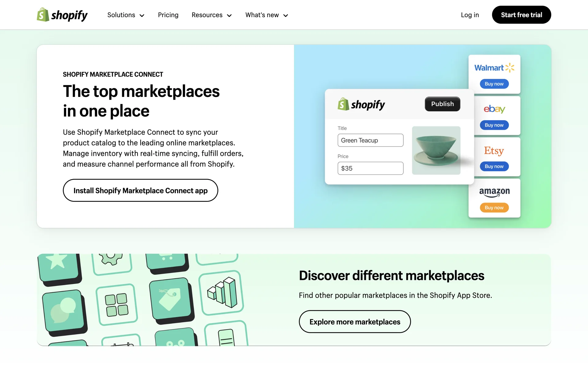Click the eBay logo
This screenshot has width=588, height=368.
click(x=494, y=109)
